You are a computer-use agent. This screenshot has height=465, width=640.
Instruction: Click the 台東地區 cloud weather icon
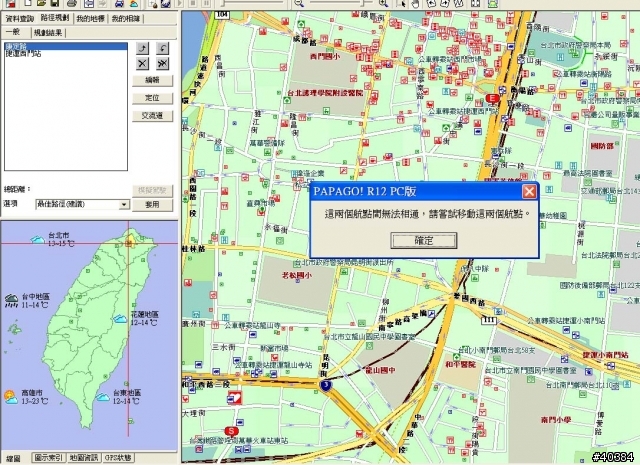coord(102,396)
